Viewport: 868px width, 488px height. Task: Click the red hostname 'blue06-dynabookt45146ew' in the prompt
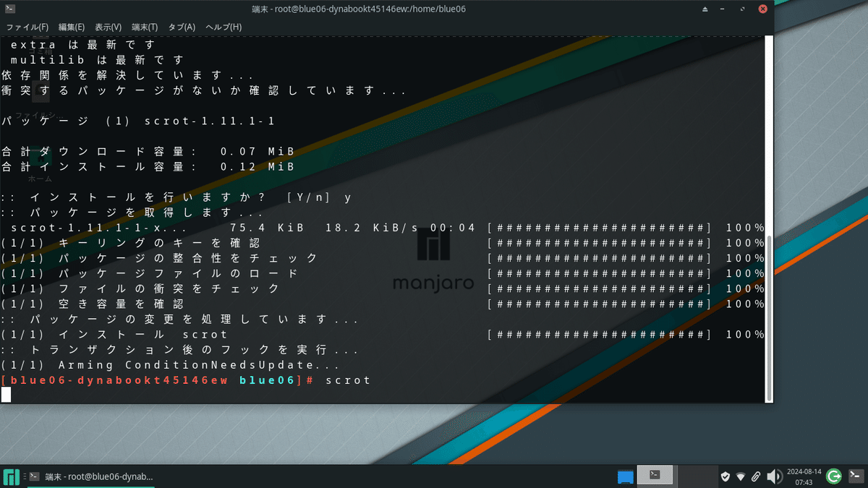tap(119, 380)
